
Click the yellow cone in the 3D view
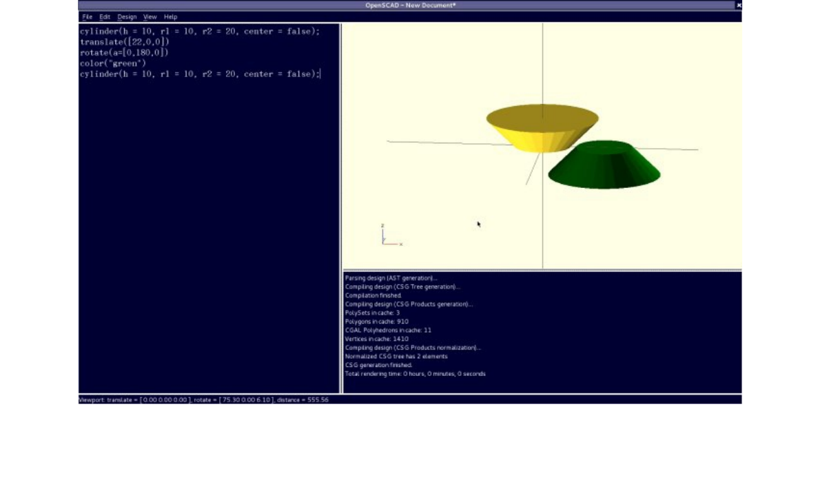click(542, 128)
